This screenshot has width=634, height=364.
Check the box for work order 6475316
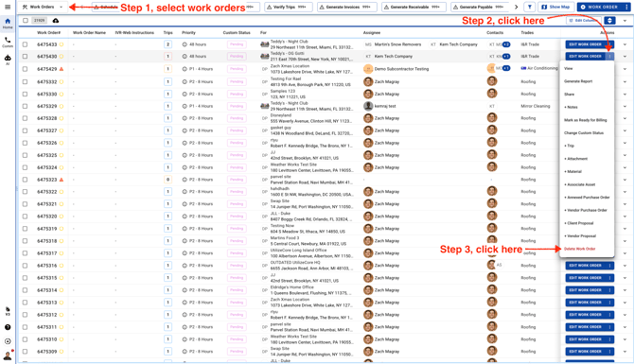point(25,266)
